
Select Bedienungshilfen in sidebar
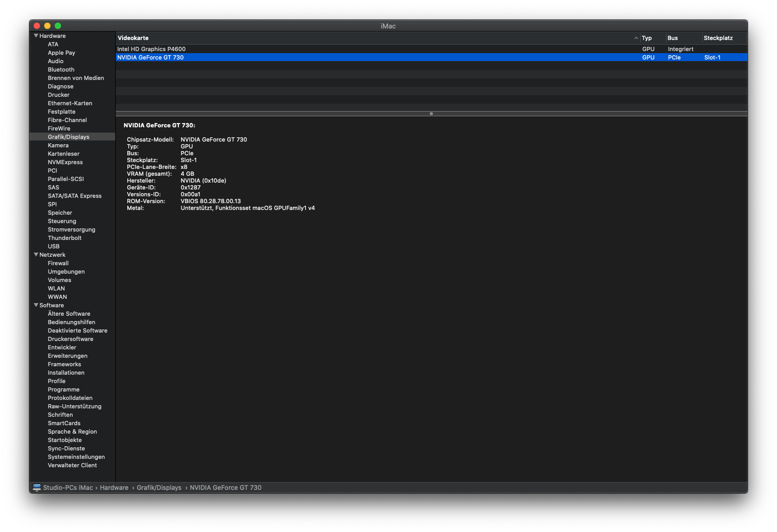pos(72,322)
